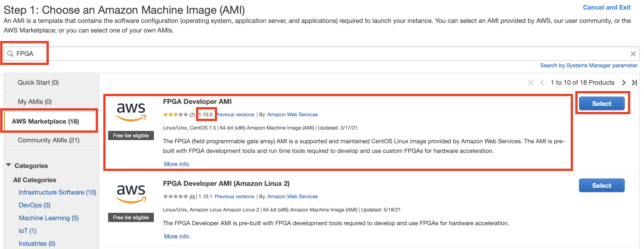Click the AWS logo of FPGA Developer AMI

tap(131, 112)
